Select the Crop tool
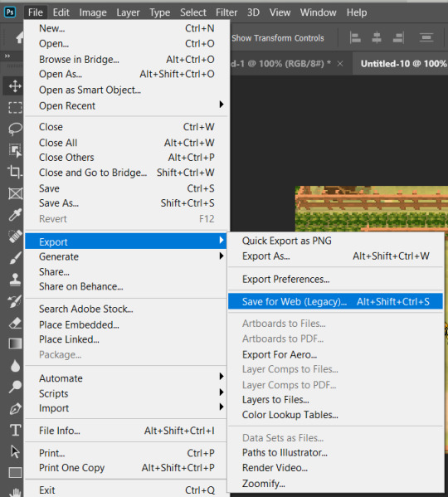 coord(15,172)
